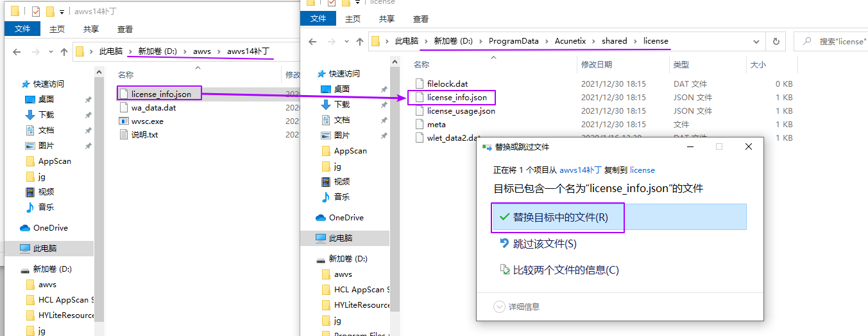Open the 查看 ribbon tab in license window
Viewport: 868px width, 336px height.
[x=421, y=19]
